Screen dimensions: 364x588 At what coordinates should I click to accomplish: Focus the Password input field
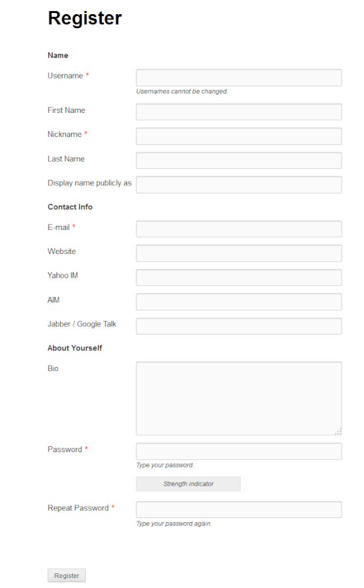coord(239,451)
